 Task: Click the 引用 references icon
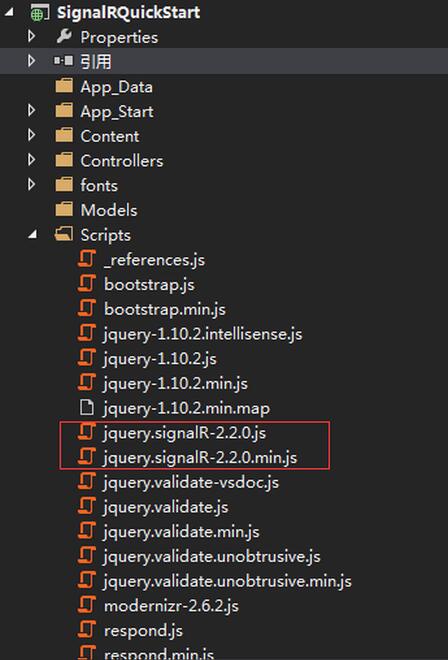64,61
